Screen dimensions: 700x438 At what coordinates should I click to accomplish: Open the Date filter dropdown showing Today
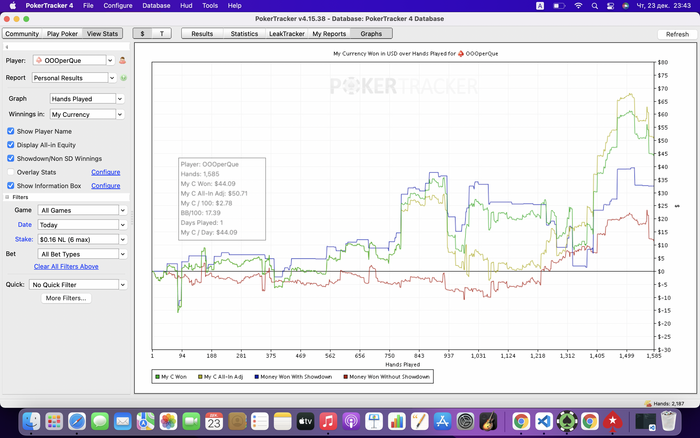pos(123,225)
